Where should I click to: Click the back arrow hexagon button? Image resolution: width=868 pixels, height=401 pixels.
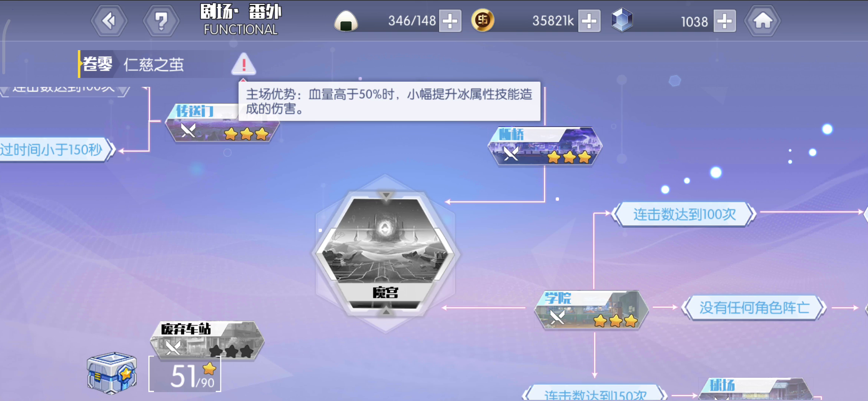(109, 21)
